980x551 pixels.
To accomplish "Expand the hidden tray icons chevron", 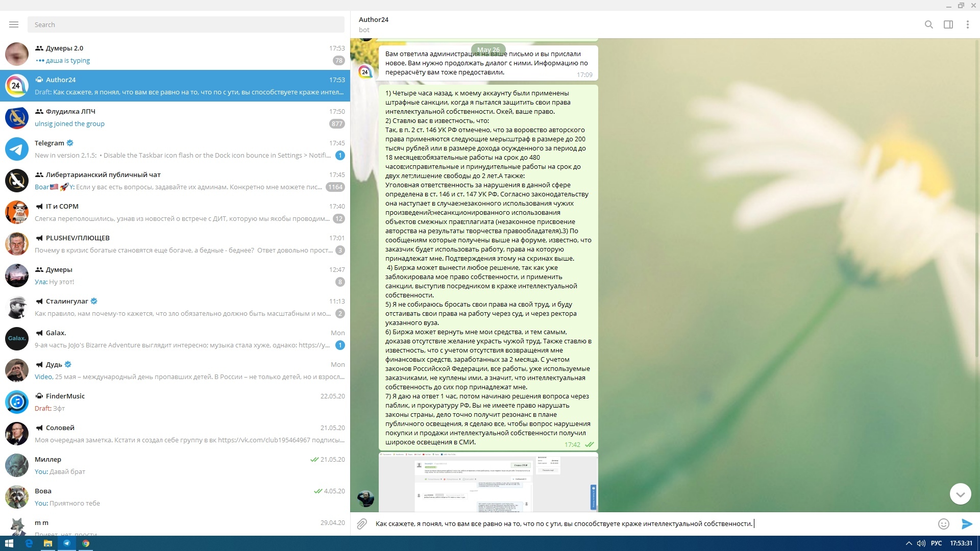I will coord(909,543).
